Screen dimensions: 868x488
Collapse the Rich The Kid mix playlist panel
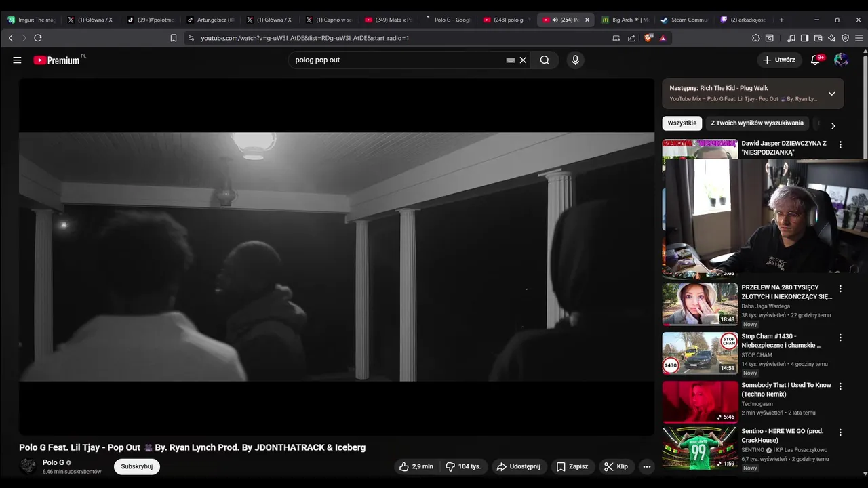click(831, 94)
